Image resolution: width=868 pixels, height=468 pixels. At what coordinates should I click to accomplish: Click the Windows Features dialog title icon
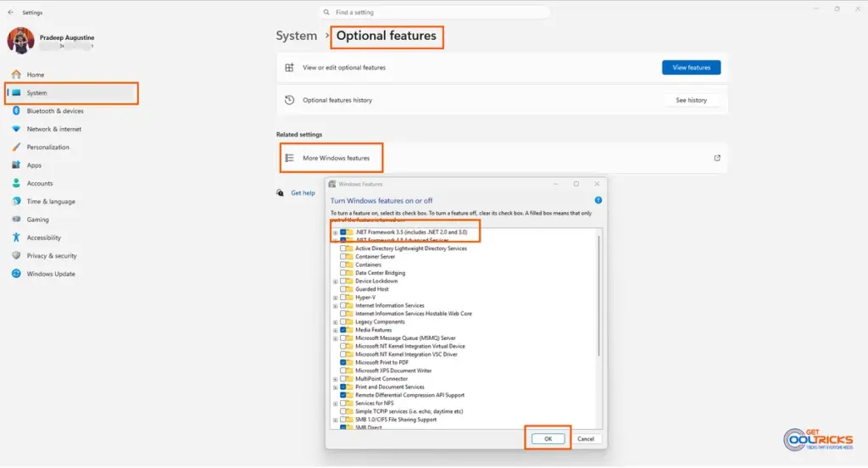pos(332,184)
